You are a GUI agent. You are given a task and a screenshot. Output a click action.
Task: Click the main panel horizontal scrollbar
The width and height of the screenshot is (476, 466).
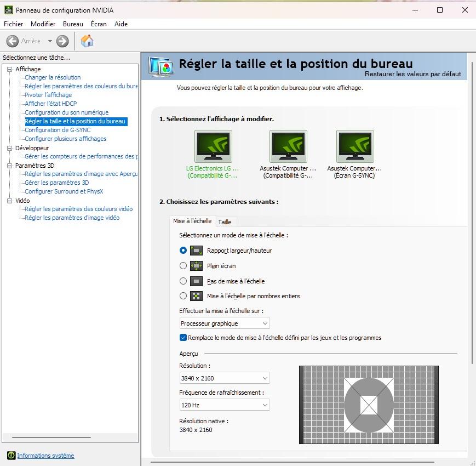point(293,462)
